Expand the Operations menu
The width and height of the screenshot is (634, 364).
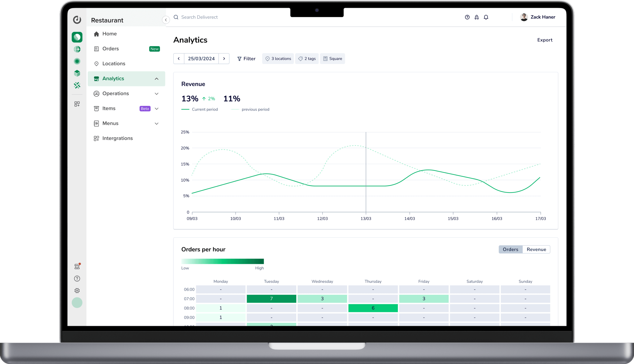pos(157,93)
